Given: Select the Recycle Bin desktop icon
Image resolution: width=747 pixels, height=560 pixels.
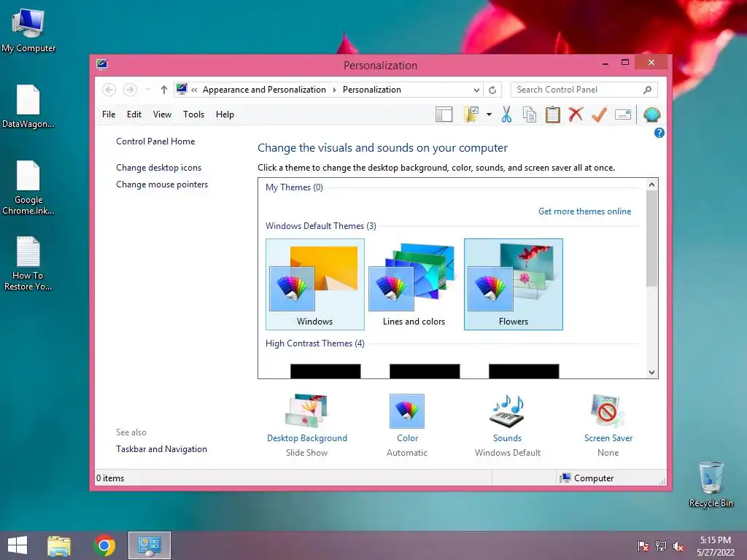Looking at the screenshot, I should [x=711, y=484].
